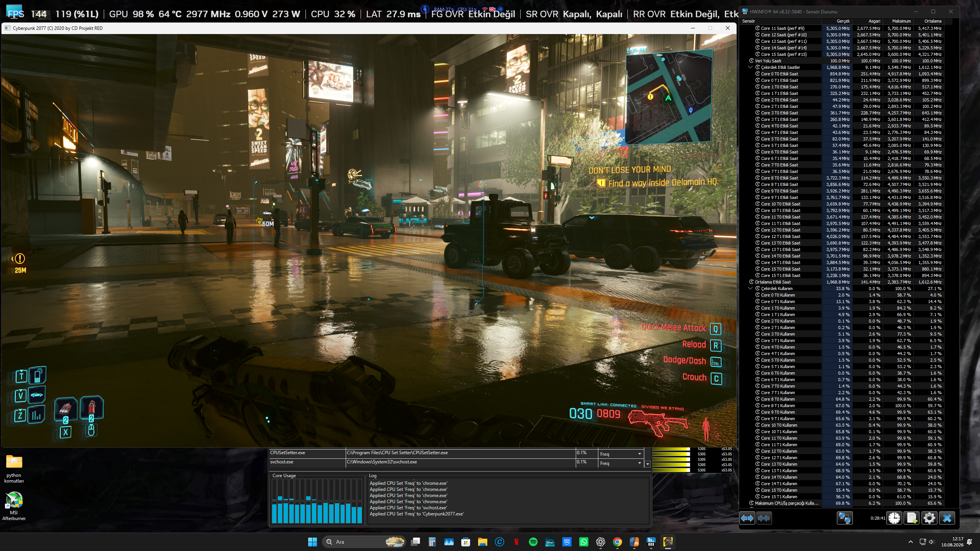Reset HWiNFO sensor timer with clock icon
This screenshot has width=980, height=551.
894,518
